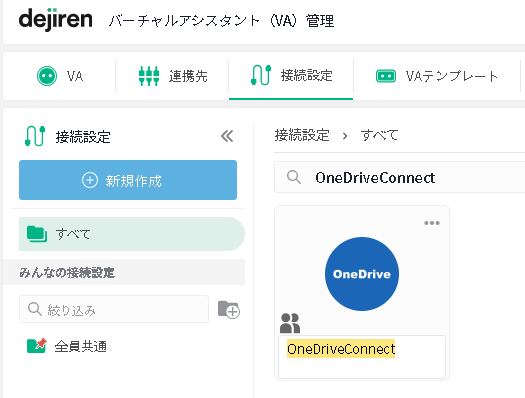The image size is (525, 398).
Task: Click the VAテンプレート robot icon
Action: [x=386, y=76]
